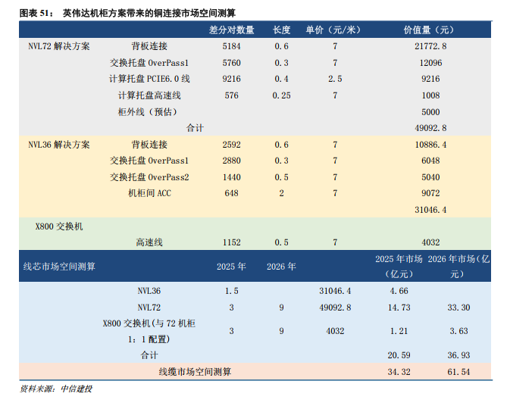Select the 柜外线（预估） cell
Viewport: 532px width, 406px height.
point(149,111)
